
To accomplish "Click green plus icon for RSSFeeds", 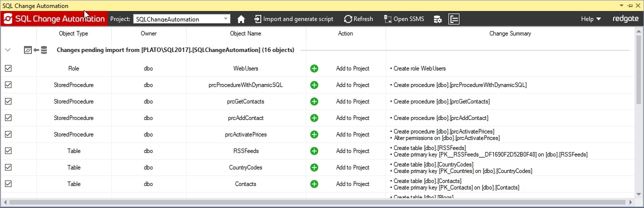I will tap(314, 151).
